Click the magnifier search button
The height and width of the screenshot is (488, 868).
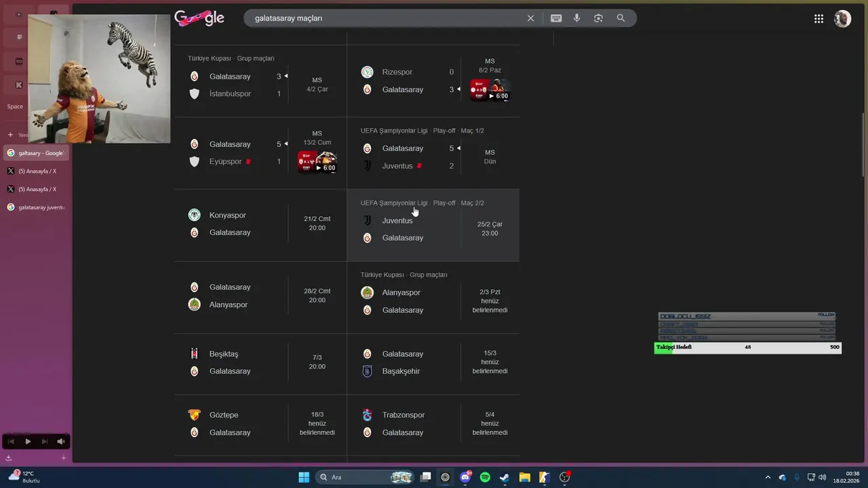pyautogui.click(x=620, y=18)
